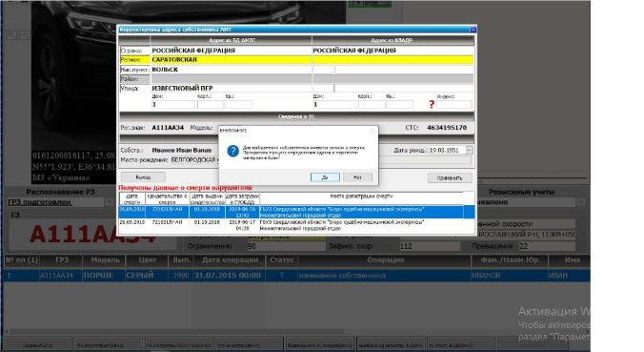Click the red question mark beside Индекс
The image size is (644, 352).
click(432, 104)
